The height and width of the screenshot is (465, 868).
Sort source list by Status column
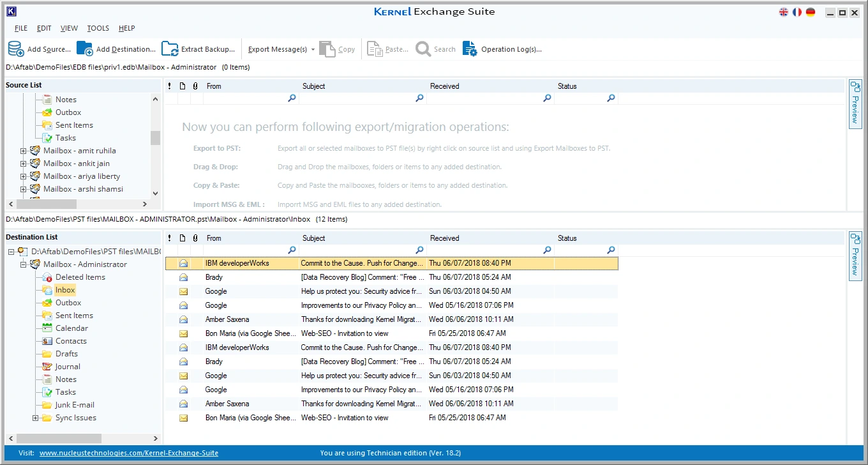(x=586, y=86)
